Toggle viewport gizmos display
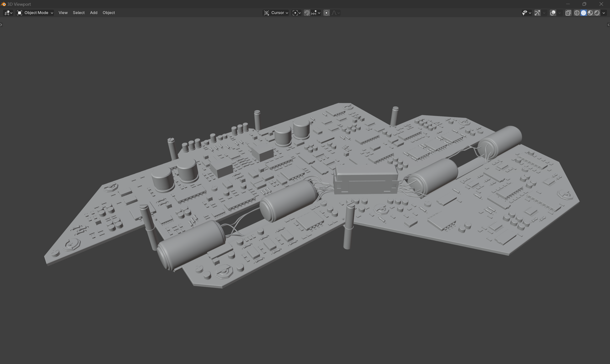This screenshot has height=364, width=610. [537, 13]
